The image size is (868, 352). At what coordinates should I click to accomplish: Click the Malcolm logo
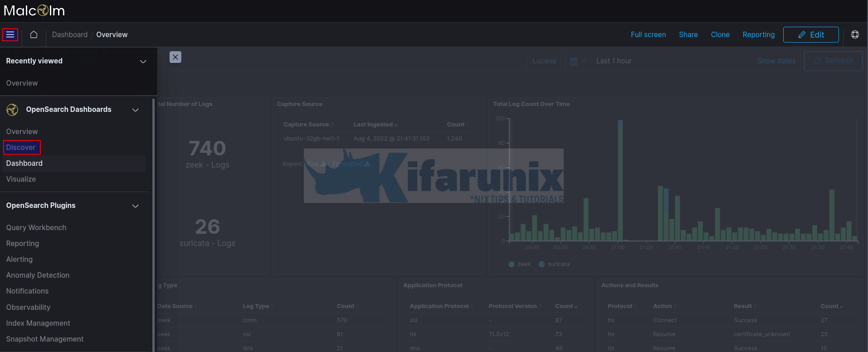click(34, 10)
